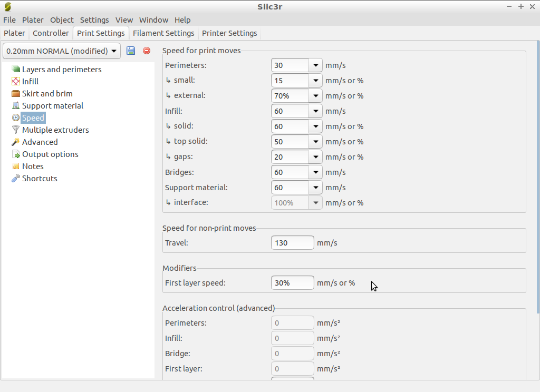Switch to the Plater tab
540x392 pixels.
point(14,33)
